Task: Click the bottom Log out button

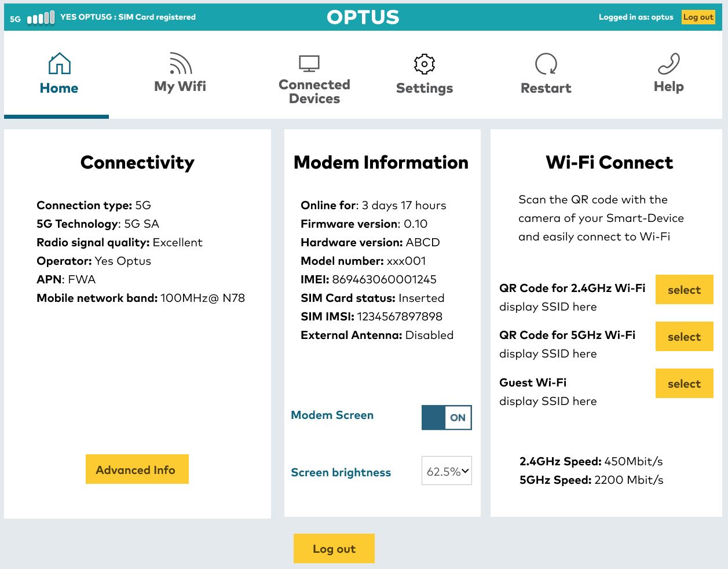Action: [334, 549]
